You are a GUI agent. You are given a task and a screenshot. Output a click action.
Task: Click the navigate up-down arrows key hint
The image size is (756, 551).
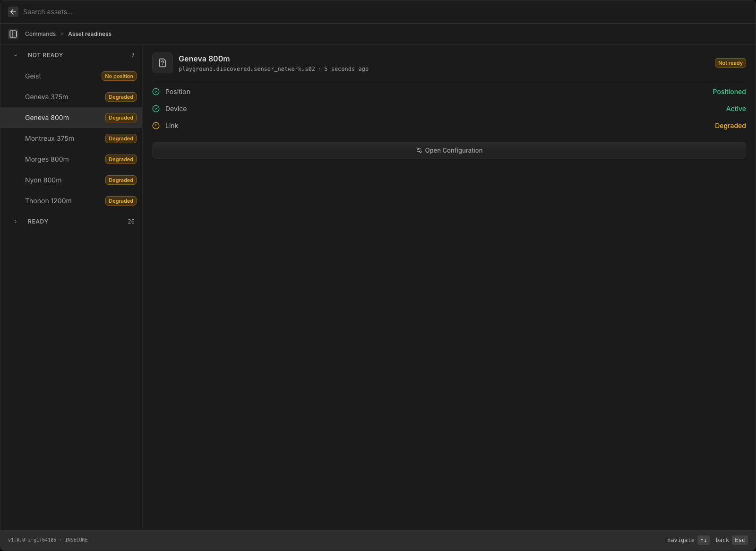pyautogui.click(x=704, y=540)
